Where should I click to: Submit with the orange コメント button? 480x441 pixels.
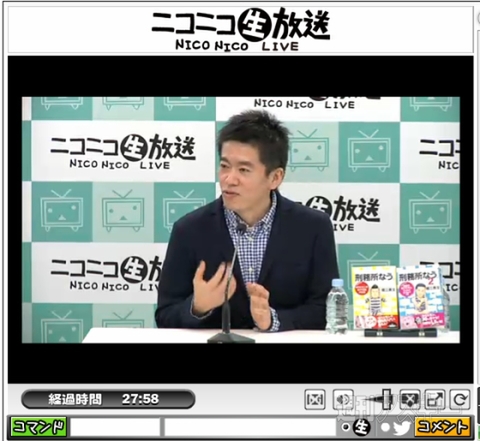pos(442,427)
